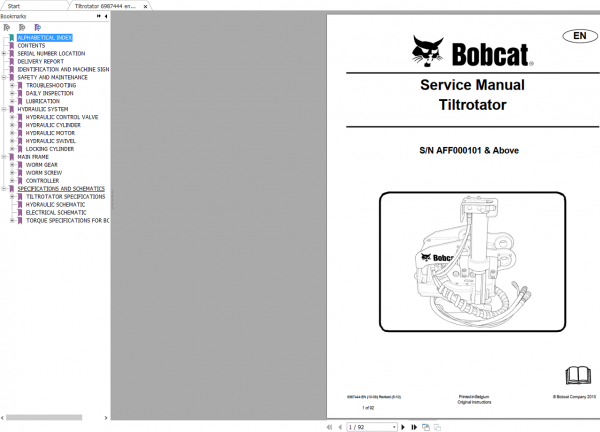Viewport: 600px width, 432px height.
Task: Open the page number dropdown
Action: (394, 427)
